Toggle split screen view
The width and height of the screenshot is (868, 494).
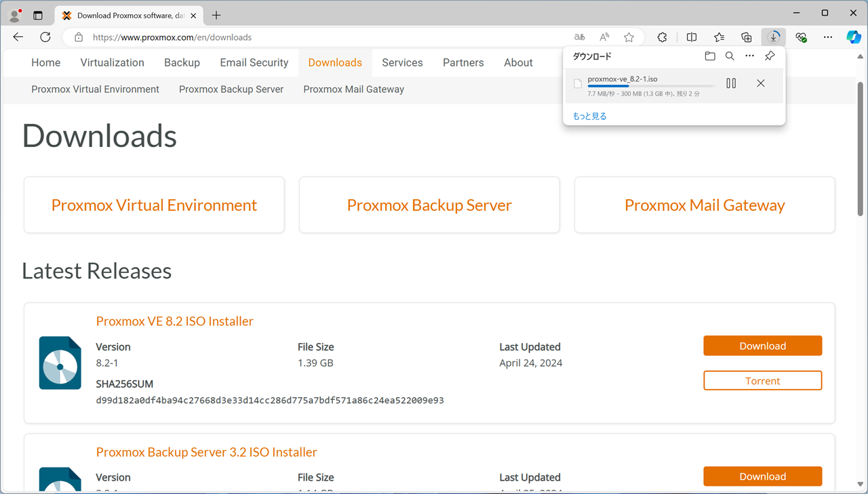pyautogui.click(x=692, y=37)
